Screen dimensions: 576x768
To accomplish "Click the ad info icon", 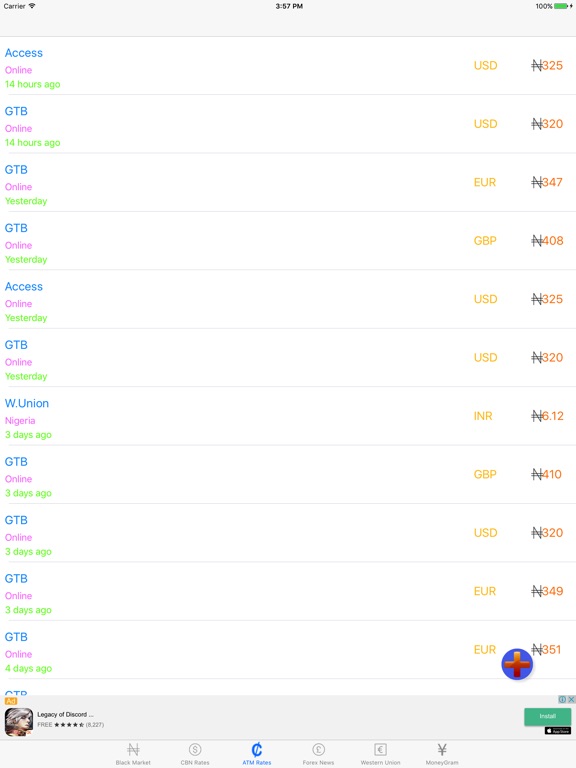I will point(563,699).
